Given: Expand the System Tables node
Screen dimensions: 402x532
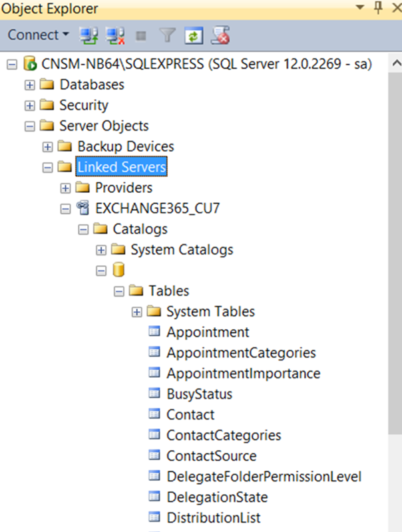Looking at the screenshot, I should point(137,311).
